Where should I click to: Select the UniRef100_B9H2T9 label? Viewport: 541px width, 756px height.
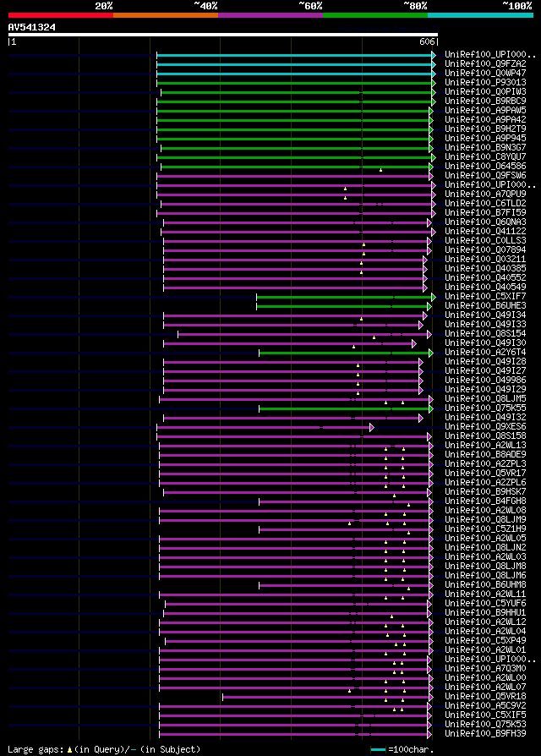point(485,129)
